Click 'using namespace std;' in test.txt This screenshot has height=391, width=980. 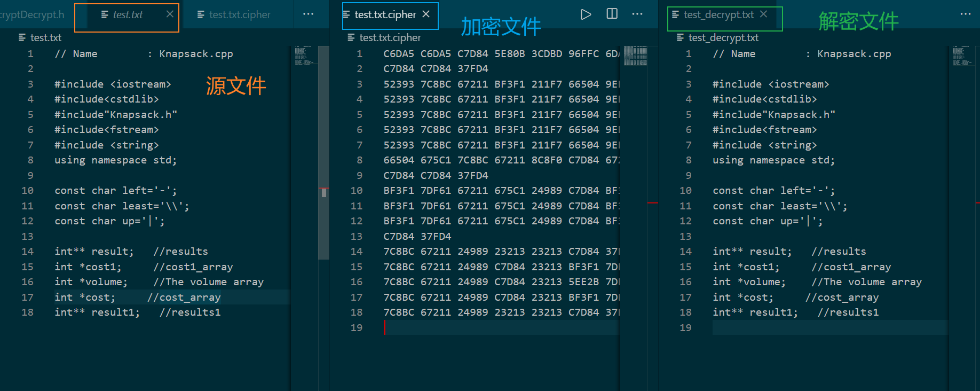115,160
